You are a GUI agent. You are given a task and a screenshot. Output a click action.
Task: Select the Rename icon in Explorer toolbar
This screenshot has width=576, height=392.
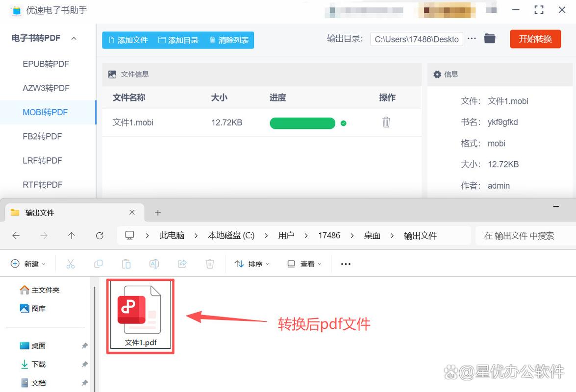coord(154,264)
